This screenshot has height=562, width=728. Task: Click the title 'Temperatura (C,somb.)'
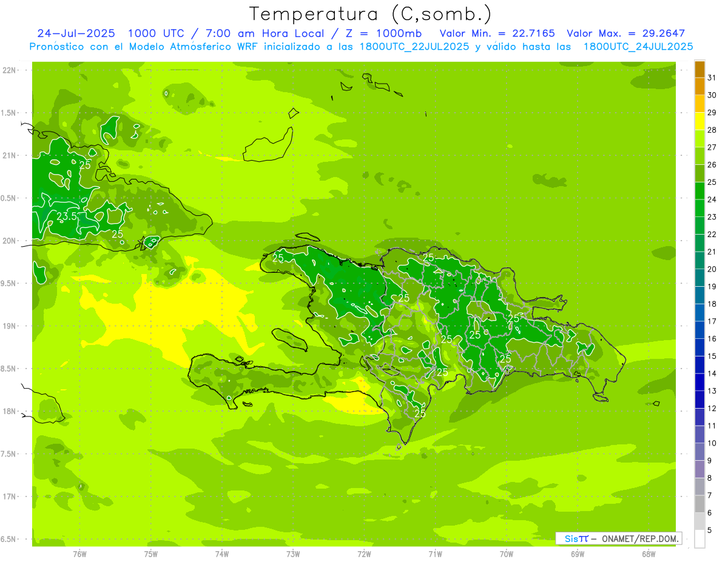pos(371,14)
